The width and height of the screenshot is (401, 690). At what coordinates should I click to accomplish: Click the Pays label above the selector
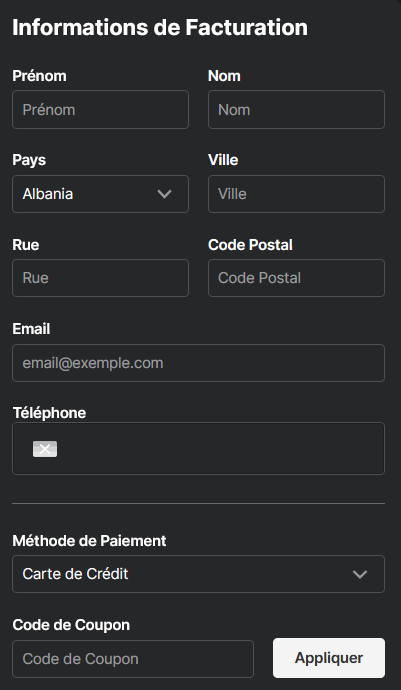click(29, 160)
